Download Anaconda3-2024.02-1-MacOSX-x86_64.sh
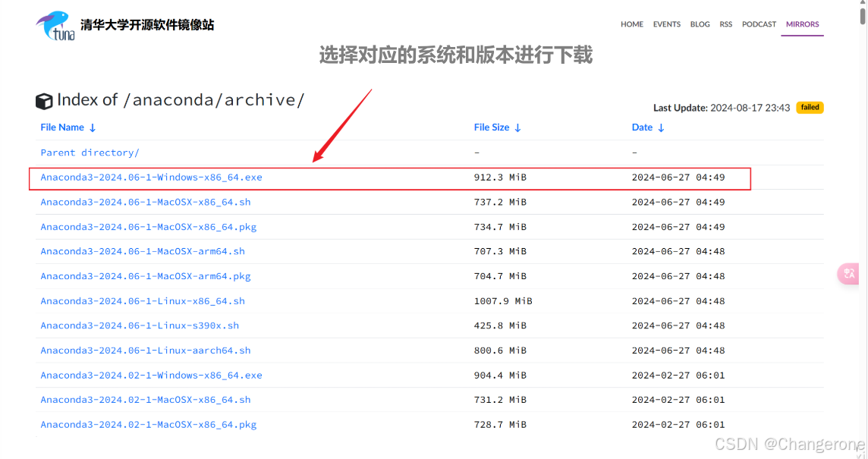Viewport: 868px width, 459px height. (x=146, y=400)
